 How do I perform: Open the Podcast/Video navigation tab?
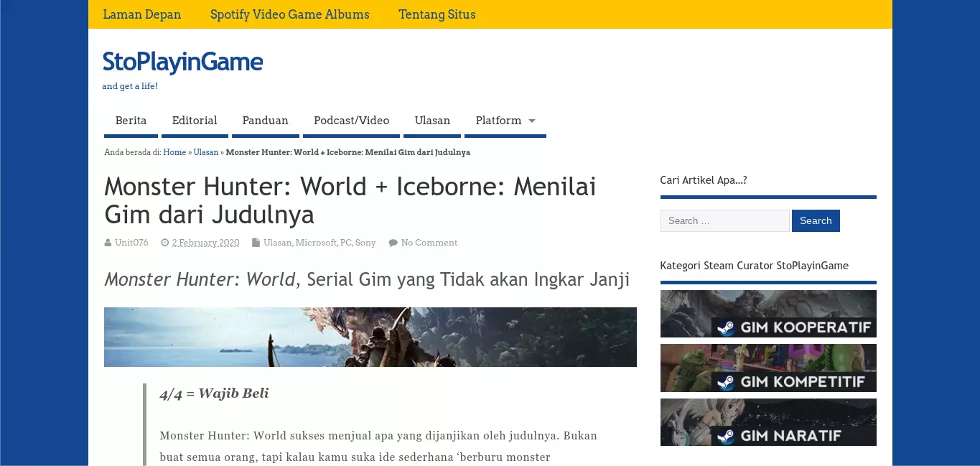pyautogui.click(x=351, y=121)
